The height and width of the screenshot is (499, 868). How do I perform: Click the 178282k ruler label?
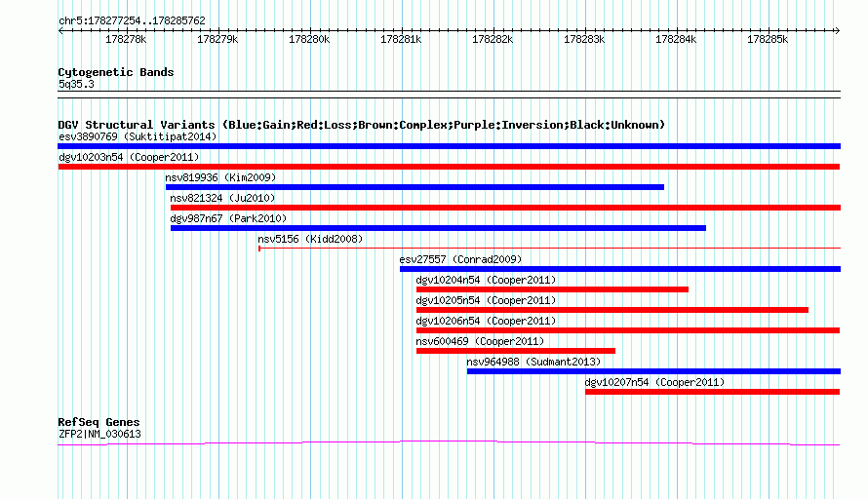pyautogui.click(x=493, y=39)
